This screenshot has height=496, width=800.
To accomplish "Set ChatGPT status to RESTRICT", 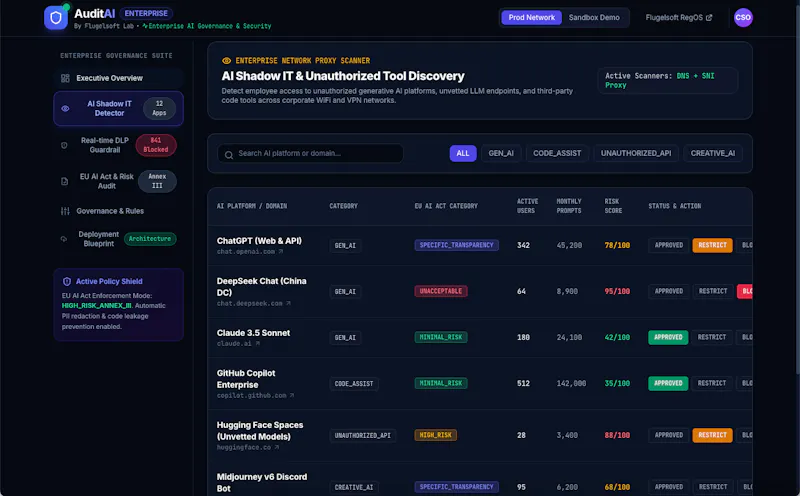I will (x=712, y=245).
